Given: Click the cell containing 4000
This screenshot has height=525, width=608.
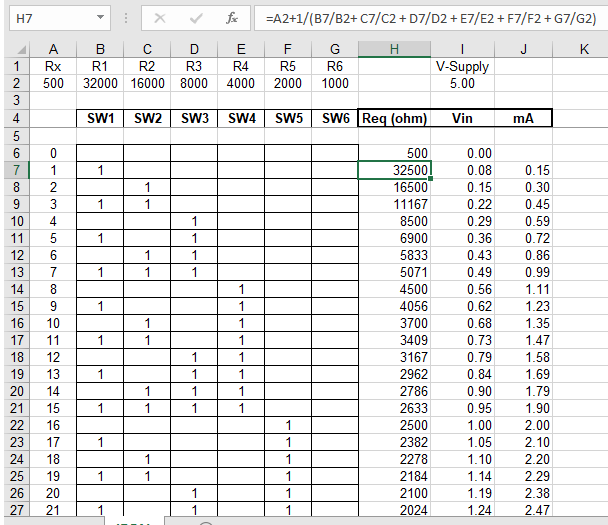Looking at the screenshot, I should [x=241, y=83].
